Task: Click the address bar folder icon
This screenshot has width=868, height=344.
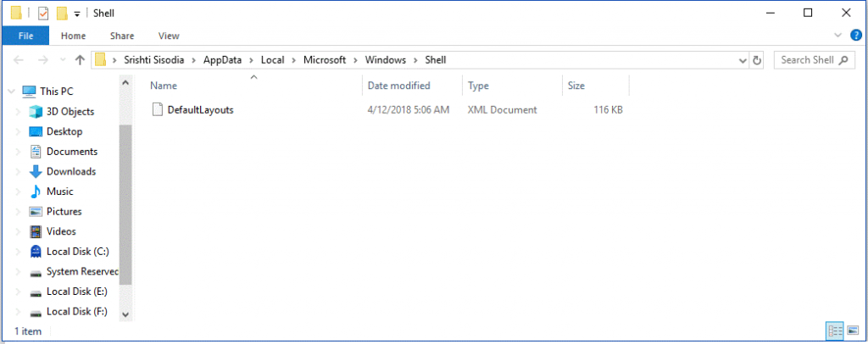Action: [x=100, y=60]
